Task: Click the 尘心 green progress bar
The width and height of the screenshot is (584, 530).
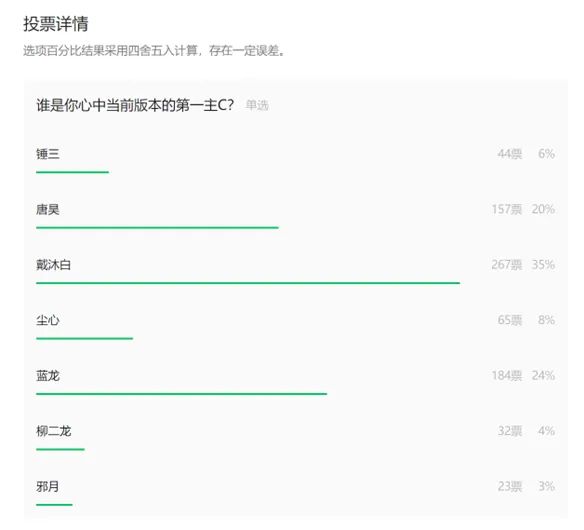Action: click(x=85, y=339)
